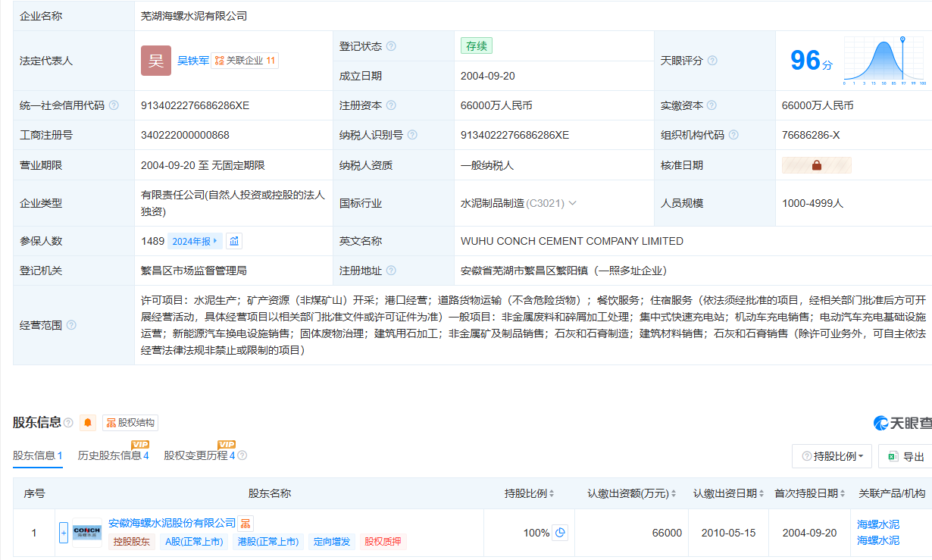Click the 天眼评分 score distribution chart
Screen dimensions: 932x560
(884, 61)
